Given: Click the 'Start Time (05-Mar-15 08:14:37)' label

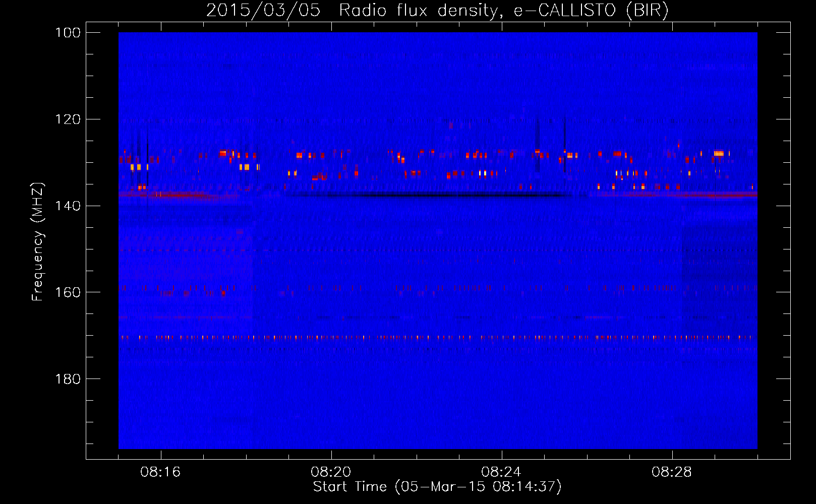Looking at the screenshot, I should (x=437, y=487).
